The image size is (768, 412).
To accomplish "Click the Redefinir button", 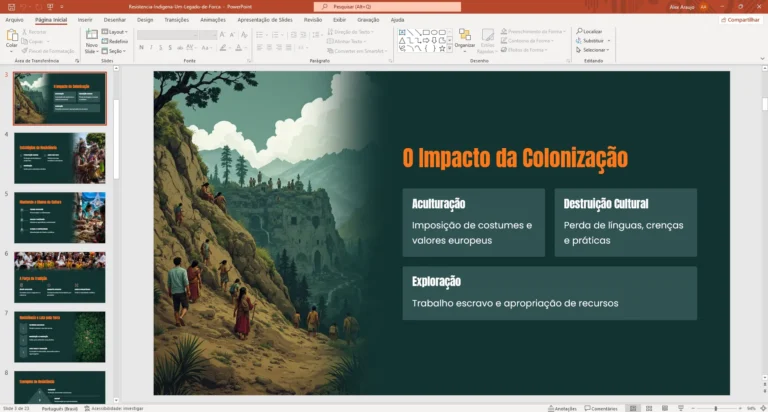I will pos(115,42).
